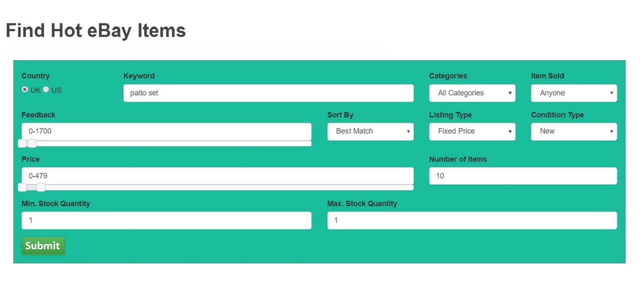
Task: Select the UK country radio button
Action: (x=25, y=90)
